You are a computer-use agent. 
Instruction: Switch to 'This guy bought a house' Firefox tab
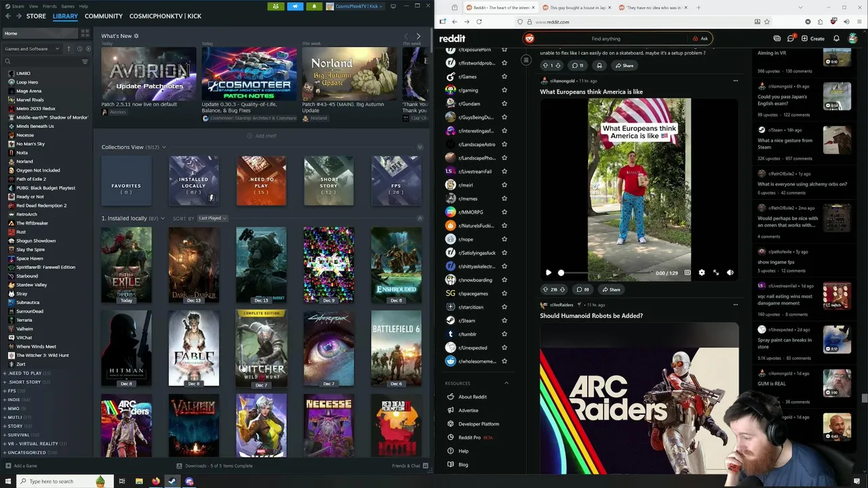point(577,7)
